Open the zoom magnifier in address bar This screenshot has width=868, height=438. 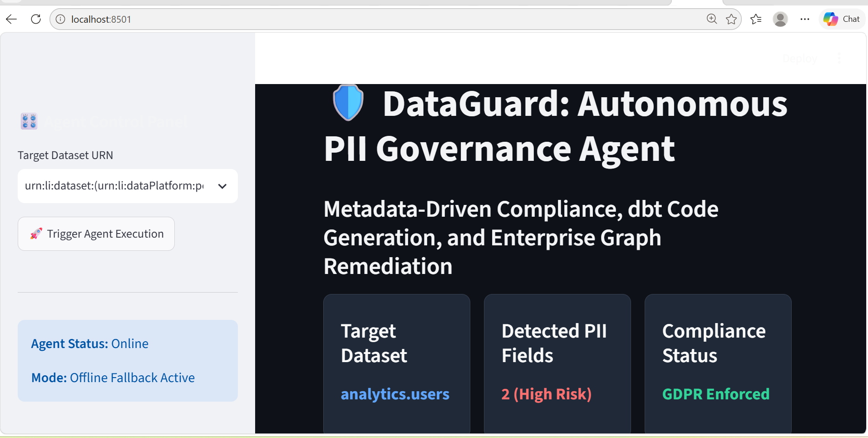point(711,19)
